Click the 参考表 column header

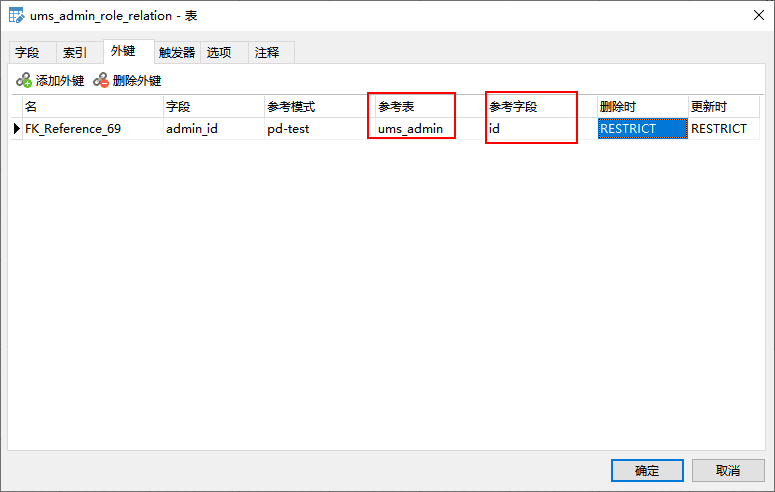click(431, 106)
